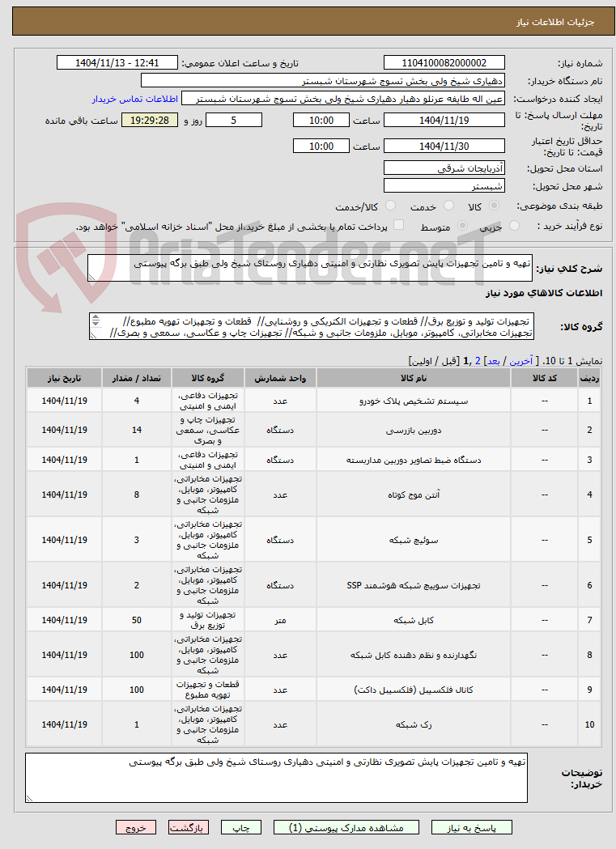This screenshot has width=616, height=849.
Task: Select the خدمت radio button
Action: (x=448, y=206)
